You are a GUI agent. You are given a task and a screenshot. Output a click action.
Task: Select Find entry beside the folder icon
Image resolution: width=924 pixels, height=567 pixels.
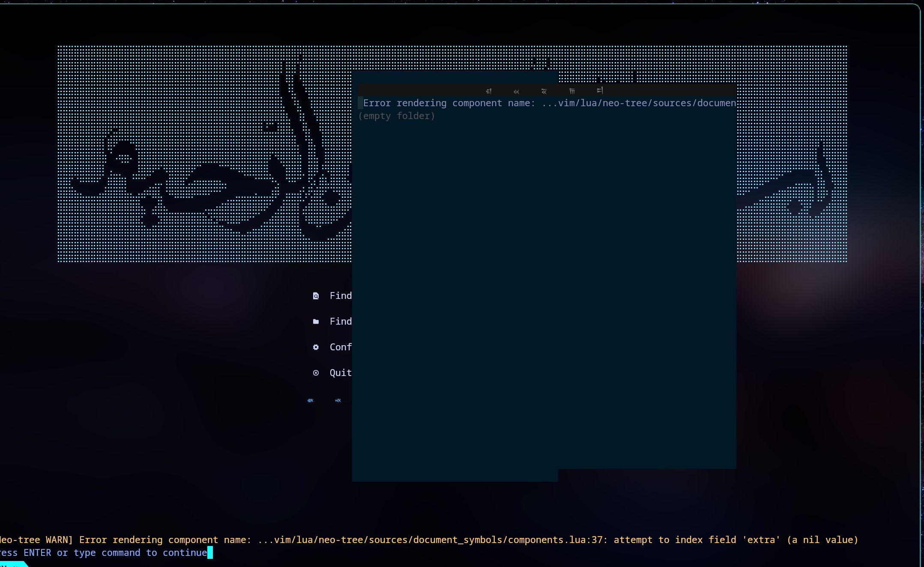pos(341,322)
